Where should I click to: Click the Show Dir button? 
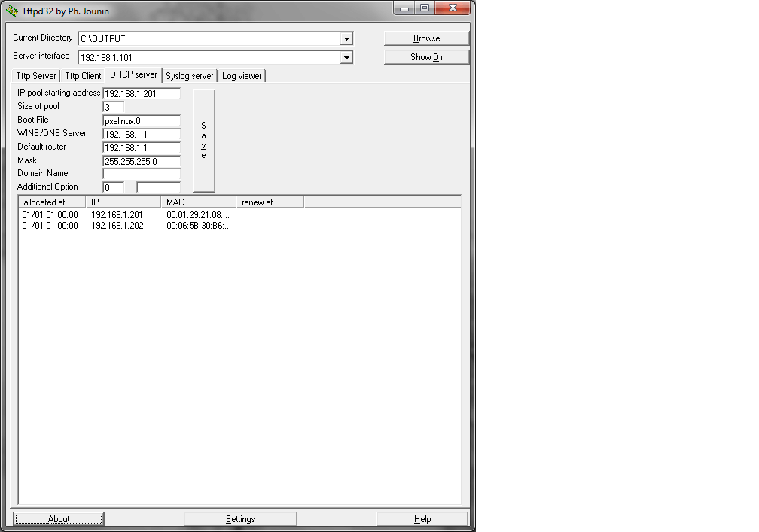pos(426,57)
